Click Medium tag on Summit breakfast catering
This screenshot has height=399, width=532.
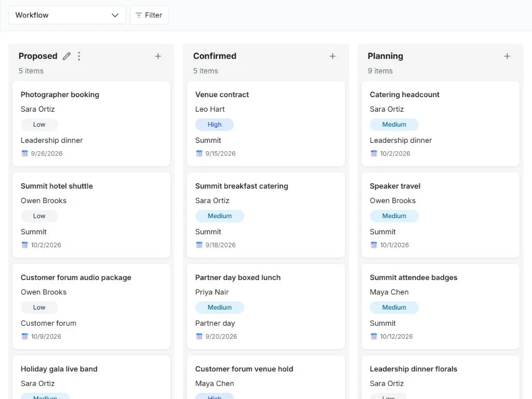click(x=220, y=216)
